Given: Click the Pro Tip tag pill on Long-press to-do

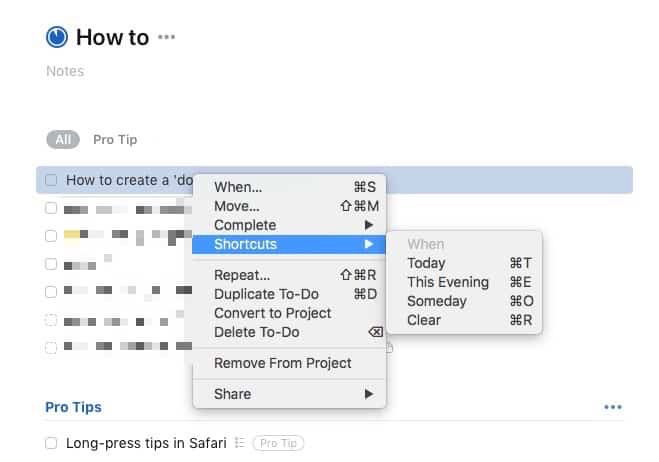Looking at the screenshot, I should pos(278,442).
